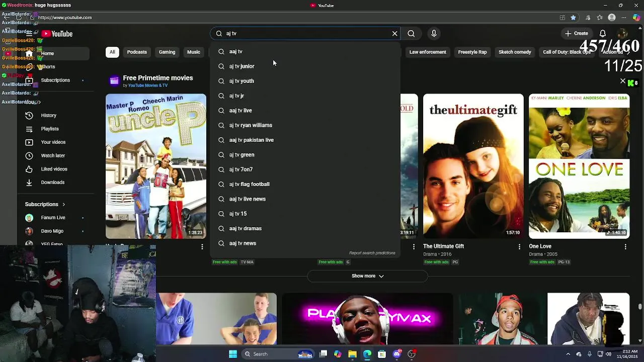Select the Music filter chip
Screen dimensions: 644x362
(194, 52)
